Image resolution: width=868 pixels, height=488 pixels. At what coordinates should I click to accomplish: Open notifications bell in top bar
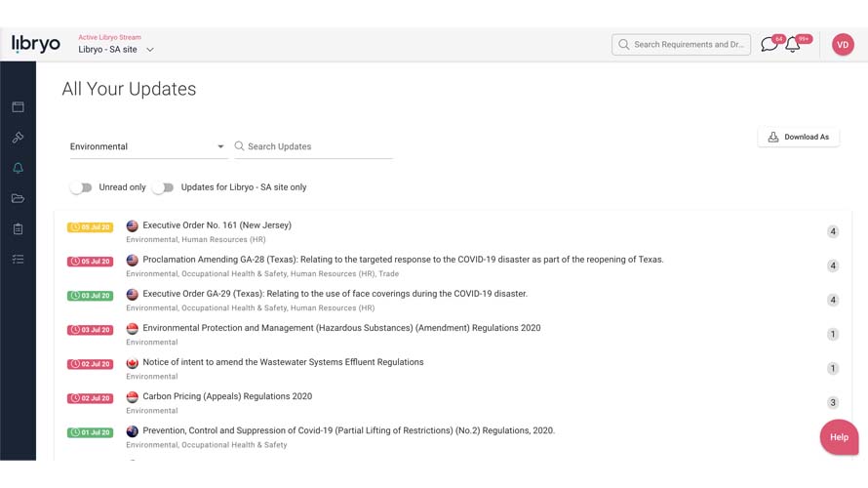793,45
